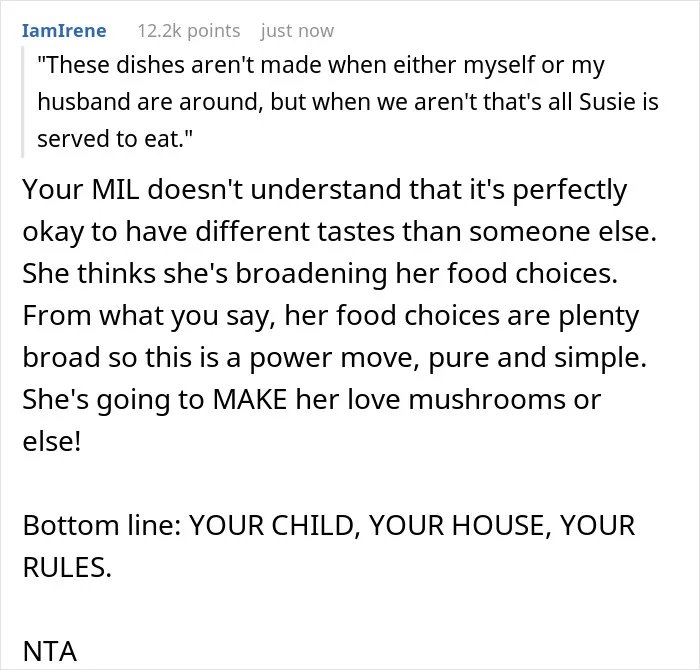Image resolution: width=700 pixels, height=670 pixels.
Task: Open the IamIrene user profile link
Action: pyautogui.click(x=64, y=31)
